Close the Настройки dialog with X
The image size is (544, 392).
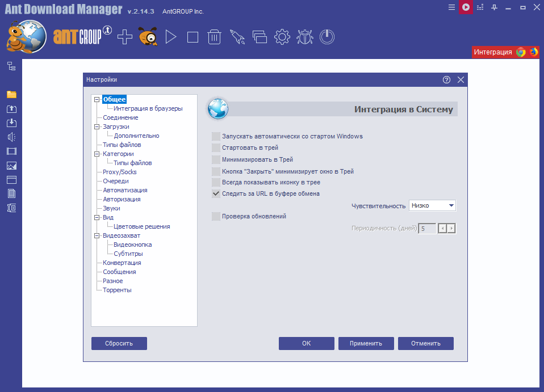[461, 80]
